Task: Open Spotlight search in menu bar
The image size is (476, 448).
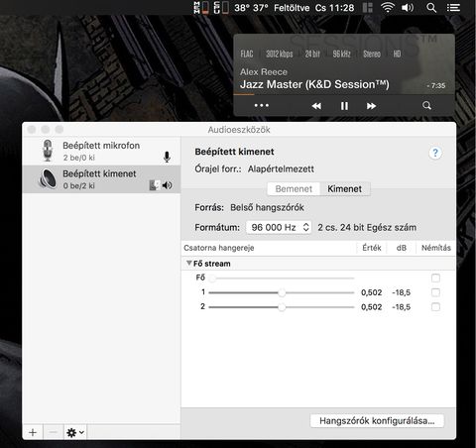Action: (x=431, y=7)
